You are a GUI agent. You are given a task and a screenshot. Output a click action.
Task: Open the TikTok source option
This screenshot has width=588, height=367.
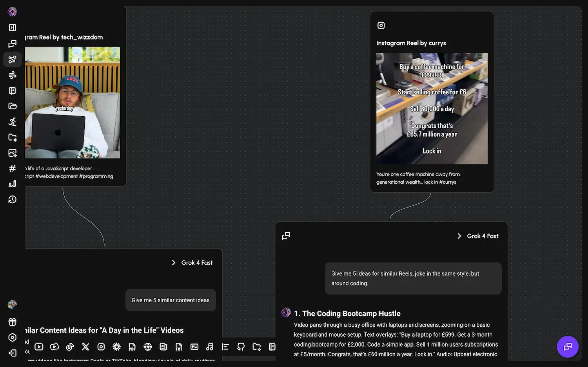(70, 347)
